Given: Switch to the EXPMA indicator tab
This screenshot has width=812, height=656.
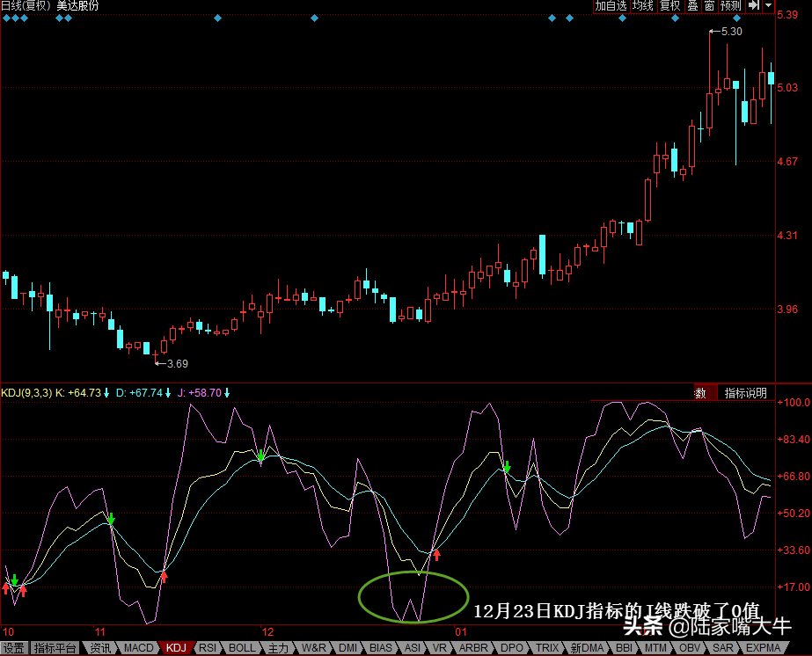Looking at the screenshot, I should click(763, 648).
